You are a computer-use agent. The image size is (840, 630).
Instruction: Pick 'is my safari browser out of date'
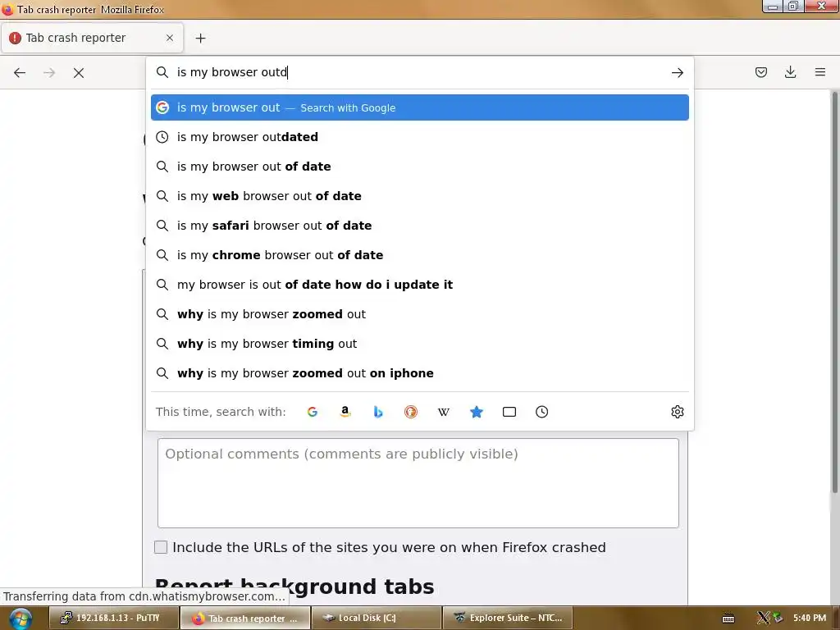pos(419,226)
